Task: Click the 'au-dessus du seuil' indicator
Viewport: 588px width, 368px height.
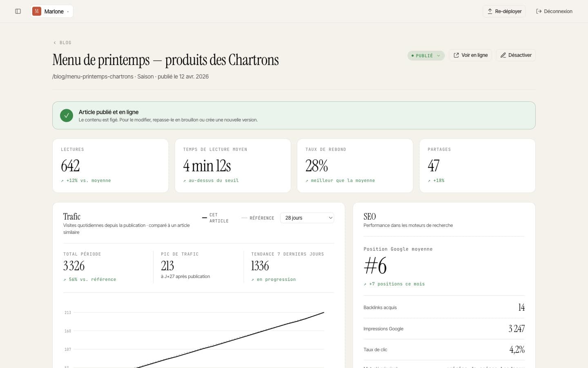Action: 211,180
